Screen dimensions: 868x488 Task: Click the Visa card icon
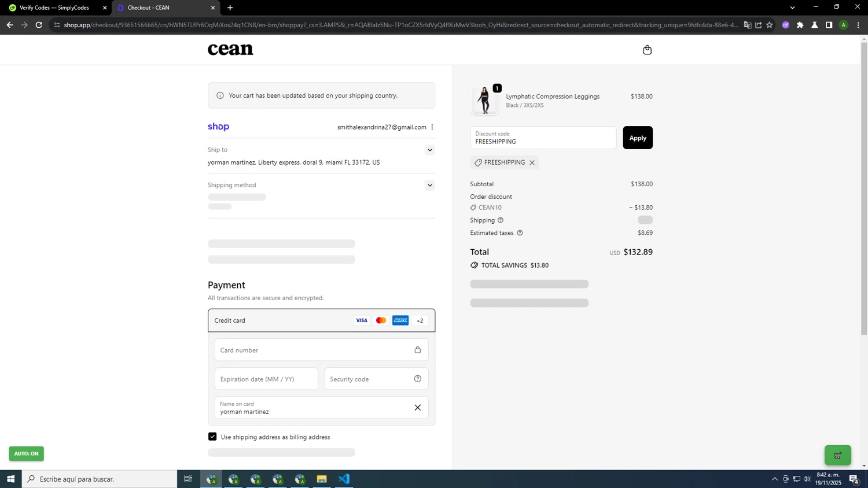362,320
